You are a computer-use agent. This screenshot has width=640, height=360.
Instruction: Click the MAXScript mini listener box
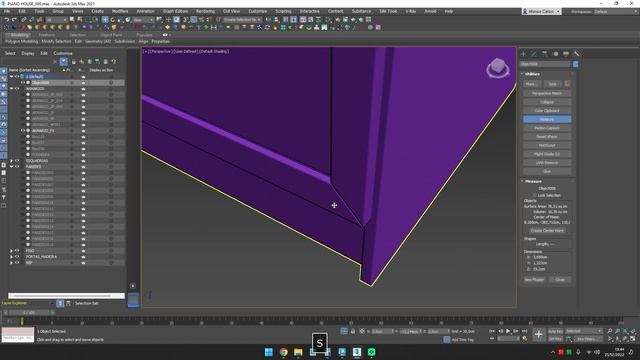tap(18, 335)
